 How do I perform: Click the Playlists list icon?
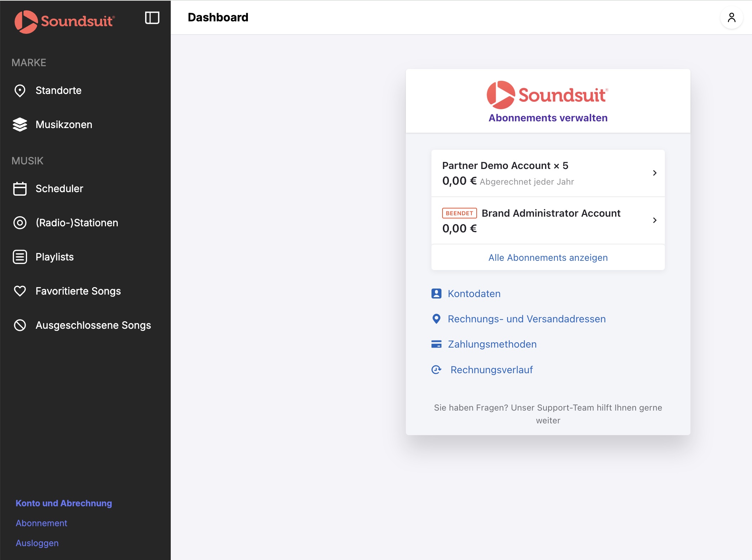[x=20, y=257]
